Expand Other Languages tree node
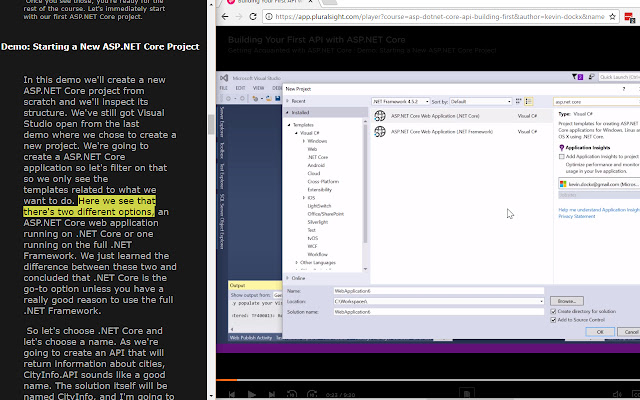Screen dimensions: 640x400 [x=297, y=262]
